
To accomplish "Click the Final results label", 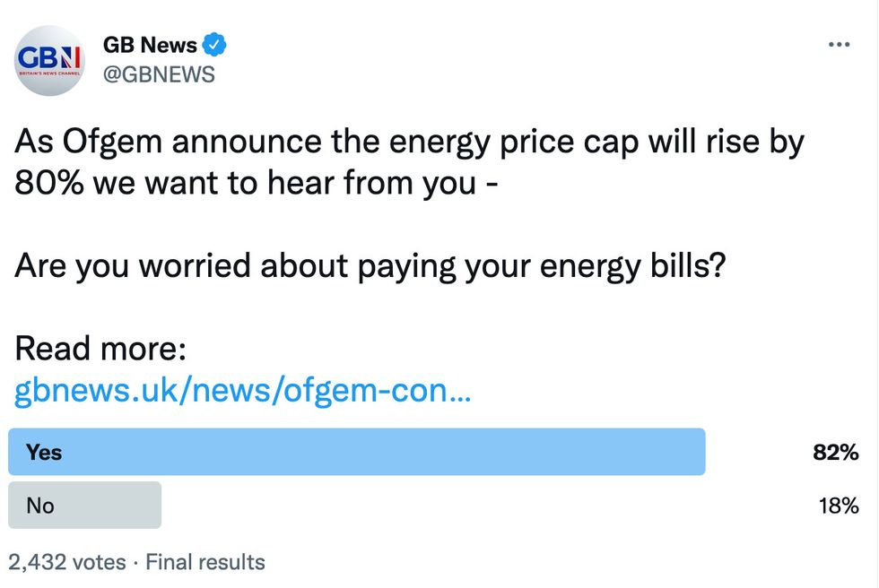I will (206, 562).
